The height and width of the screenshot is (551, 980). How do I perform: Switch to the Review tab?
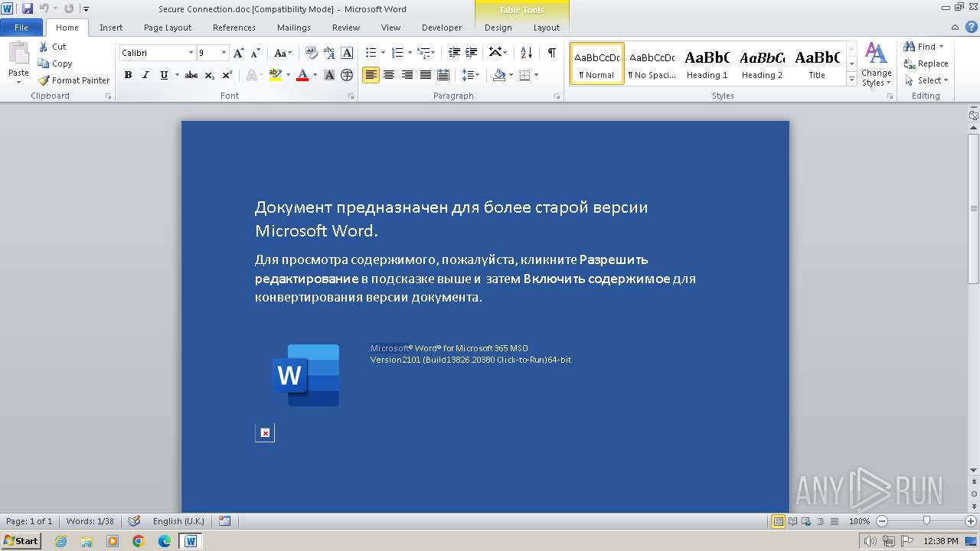[x=346, y=28]
